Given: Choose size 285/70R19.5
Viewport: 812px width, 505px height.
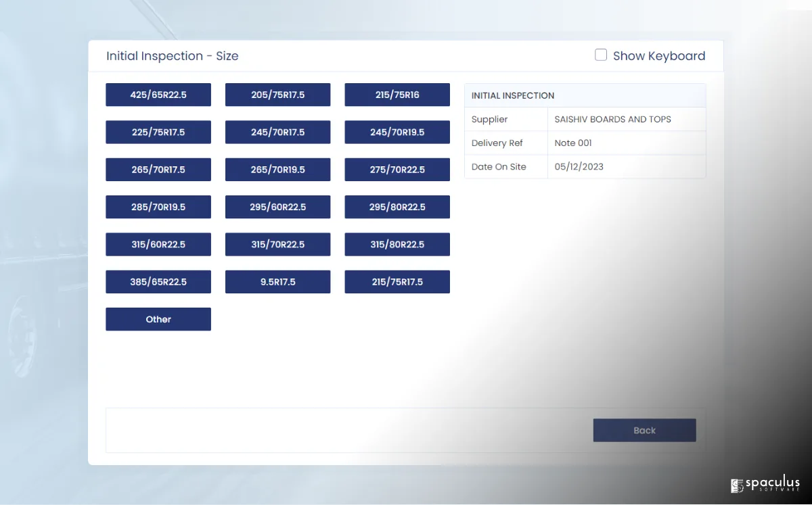Looking at the screenshot, I should [x=158, y=207].
